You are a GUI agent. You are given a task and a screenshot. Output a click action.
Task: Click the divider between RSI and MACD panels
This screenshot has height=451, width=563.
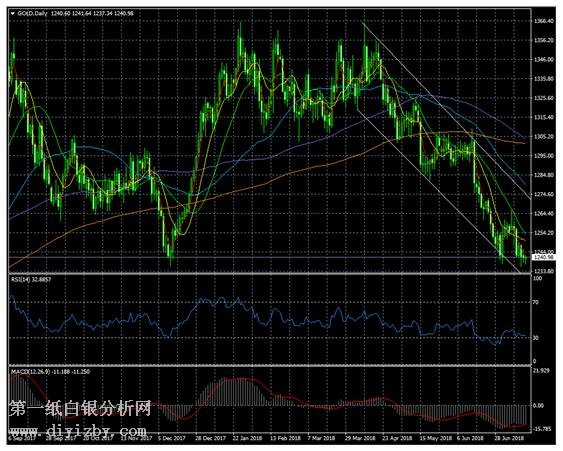[269, 366]
